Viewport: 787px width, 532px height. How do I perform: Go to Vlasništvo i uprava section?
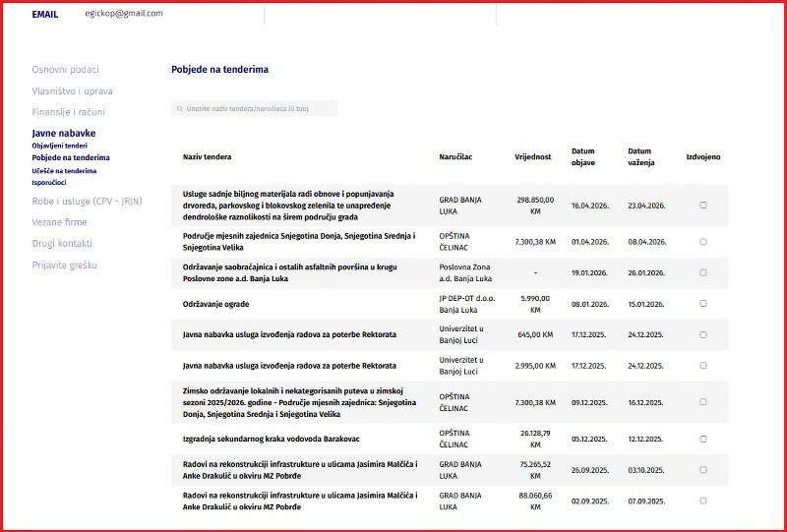[72, 91]
